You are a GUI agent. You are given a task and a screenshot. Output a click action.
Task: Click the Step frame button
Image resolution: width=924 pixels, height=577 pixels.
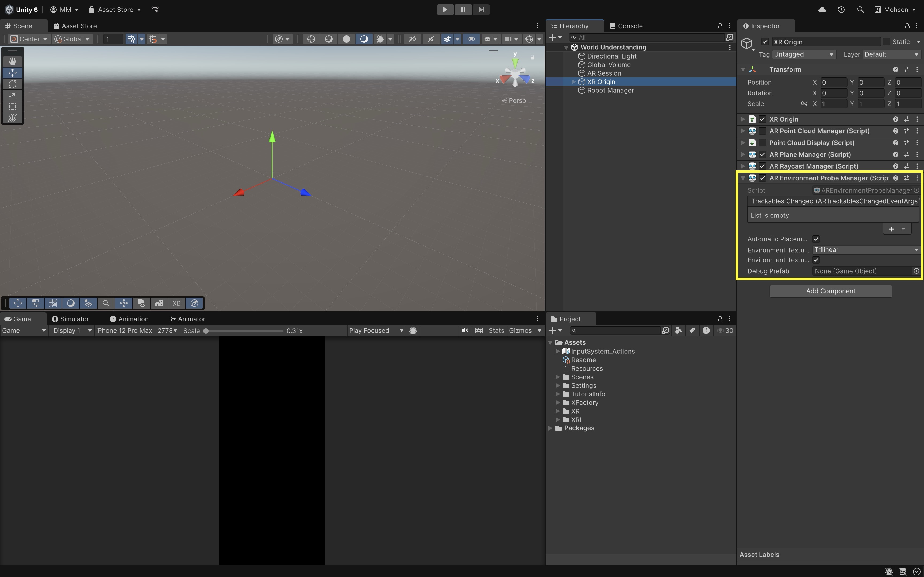click(481, 10)
